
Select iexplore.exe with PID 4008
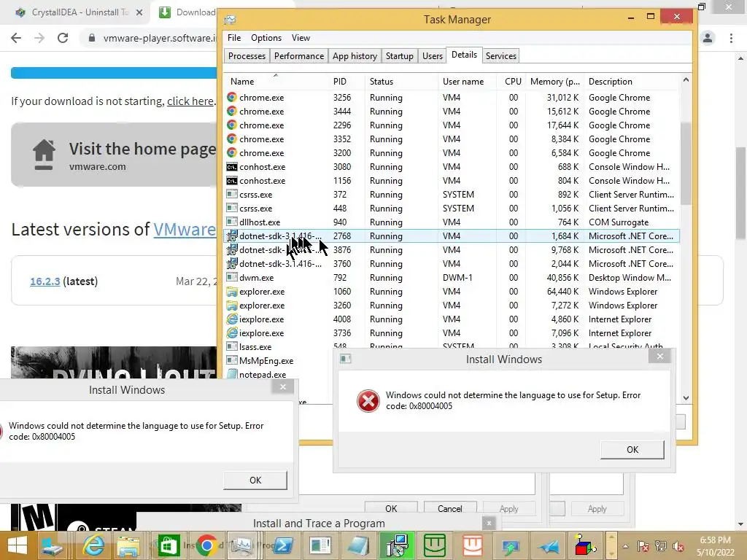tap(452, 319)
